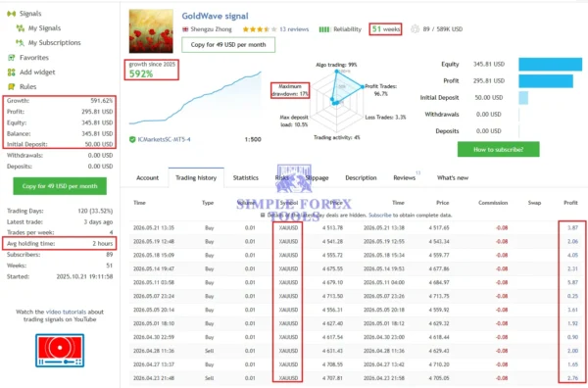Viewport: 588px width, 388px height.
Task: Click the green Reliability bars icon
Action: (324, 29)
